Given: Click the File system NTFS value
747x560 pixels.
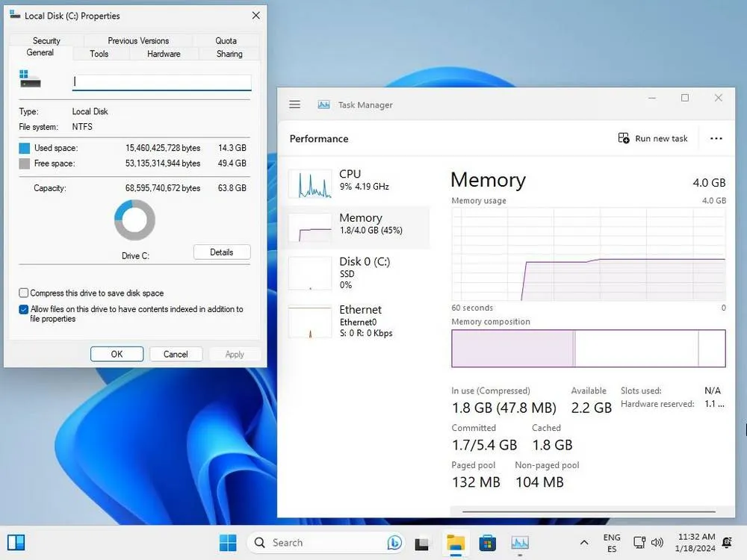Looking at the screenshot, I should click(x=82, y=127).
